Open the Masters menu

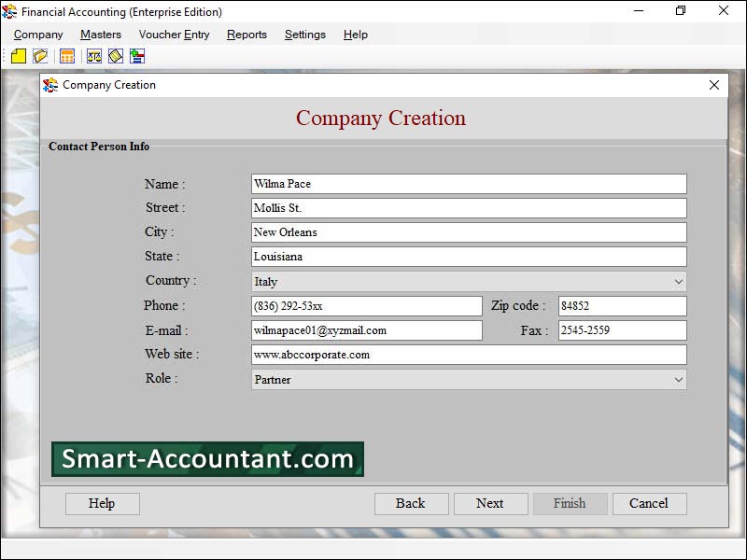(101, 35)
